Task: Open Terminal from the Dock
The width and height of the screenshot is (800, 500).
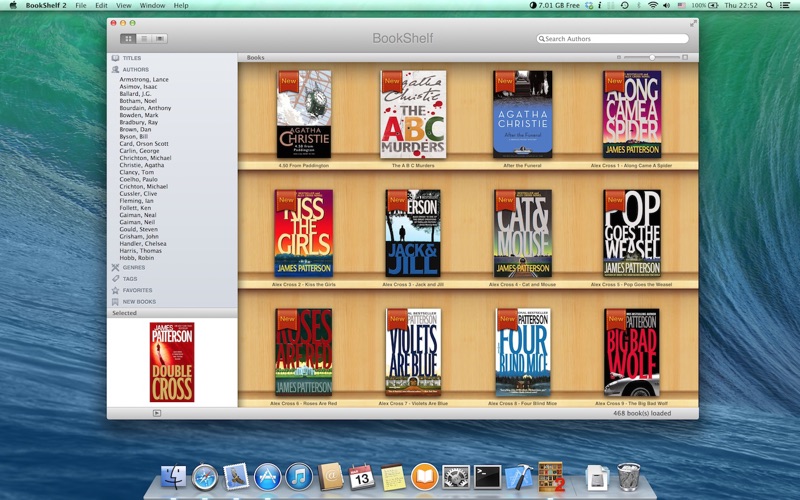Action: (x=487, y=477)
